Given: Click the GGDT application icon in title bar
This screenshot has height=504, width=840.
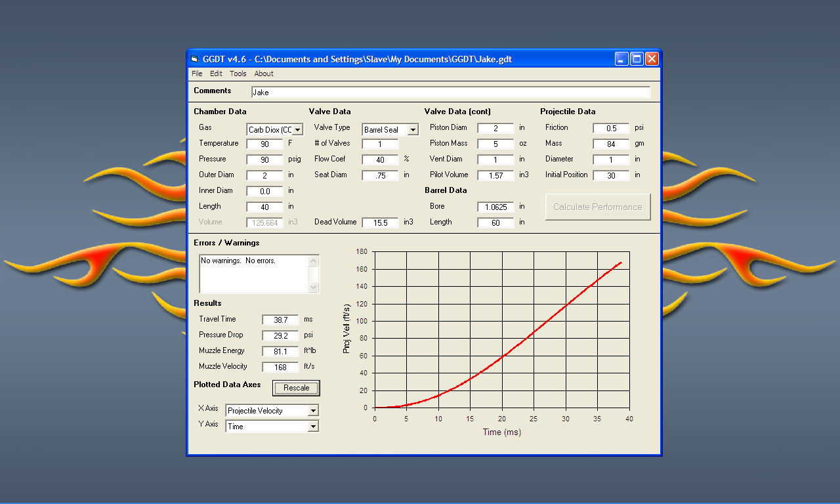Looking at the screenshot, I should point(194,59).
